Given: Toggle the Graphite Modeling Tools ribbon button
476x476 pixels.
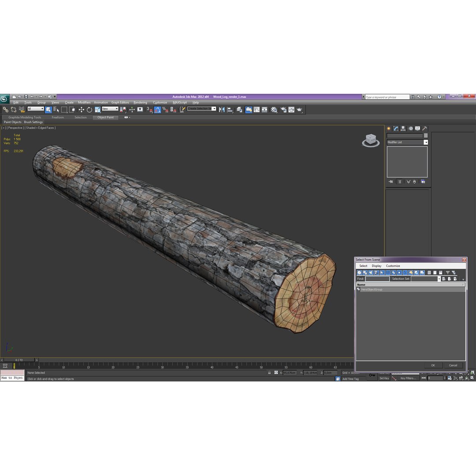Looking at the screenshot, I should point(249,110).
